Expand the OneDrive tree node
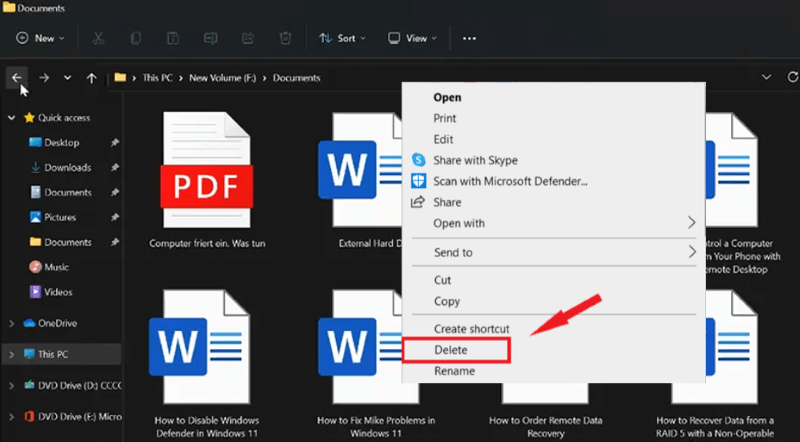 11,323
